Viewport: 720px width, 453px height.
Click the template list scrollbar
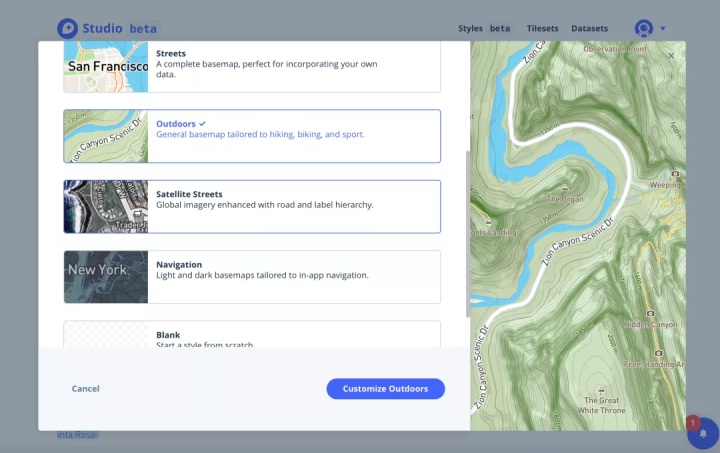[x=468, y=234]
